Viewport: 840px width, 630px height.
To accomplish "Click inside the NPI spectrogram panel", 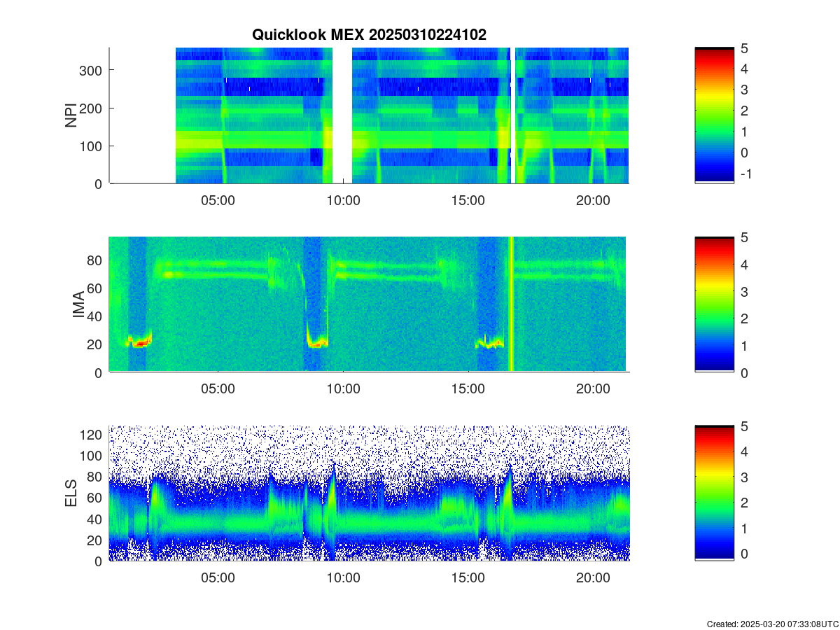I will tap(369, 115).
